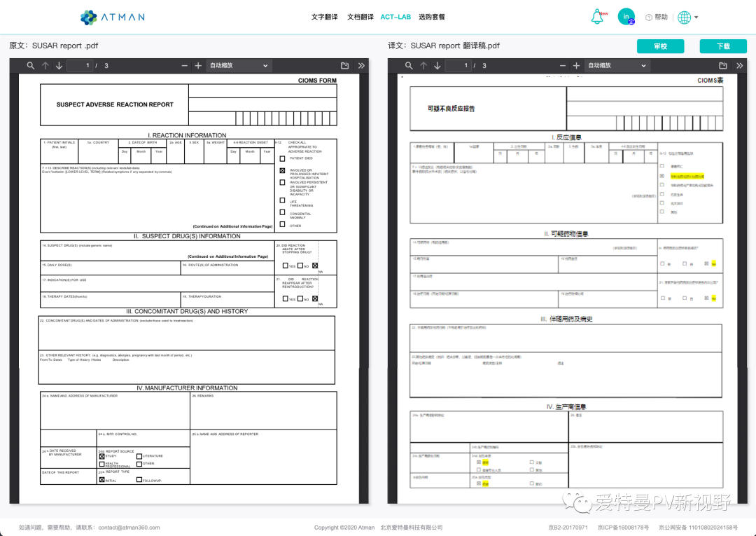The width and height of the screenshot is (756, 536).
Task: Check the PATIENT DIED checkbox on the form
Action: (x=282, y=159)
